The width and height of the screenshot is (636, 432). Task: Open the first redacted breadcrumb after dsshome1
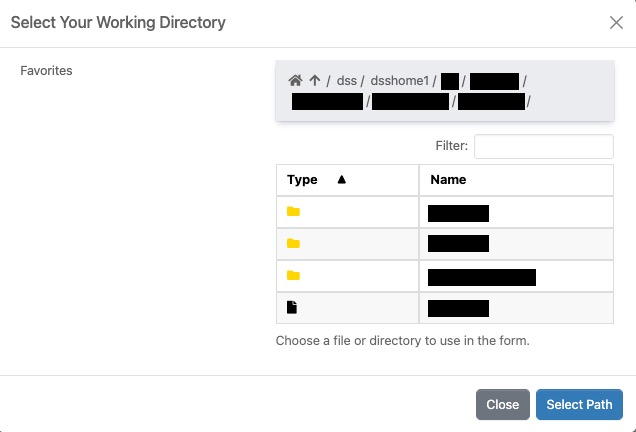pos(449,81)
